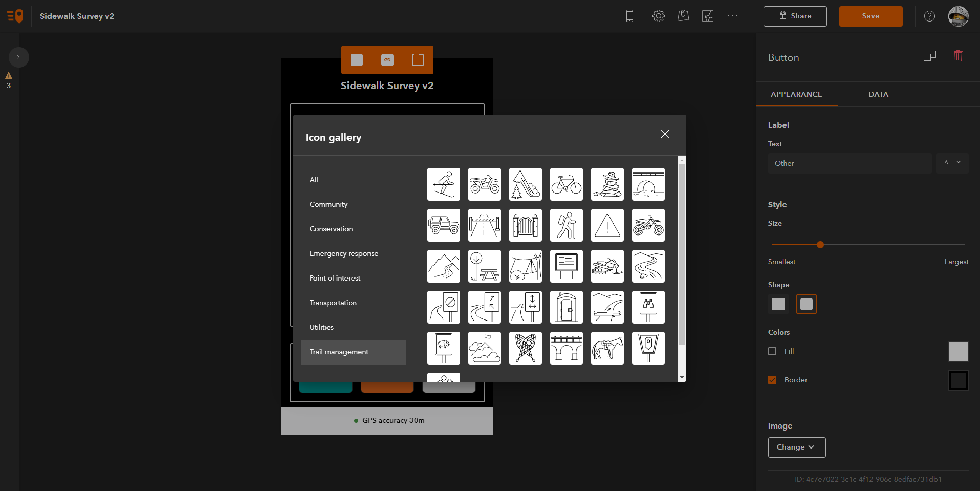The height and width of the screenshot is (491, 980).
Task: Open the Change image dropdown
Action: (796, 447)
